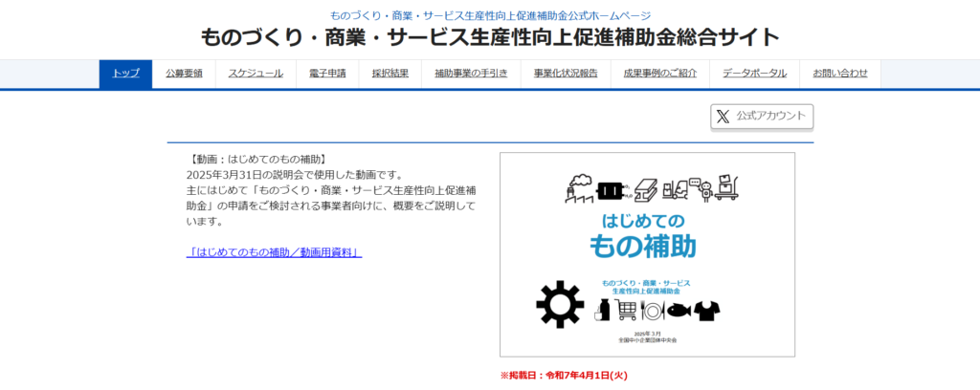980x390 pixels.
Task: Click the shopping cart icon in thumbnail
Action: click(x=627, y=310)
